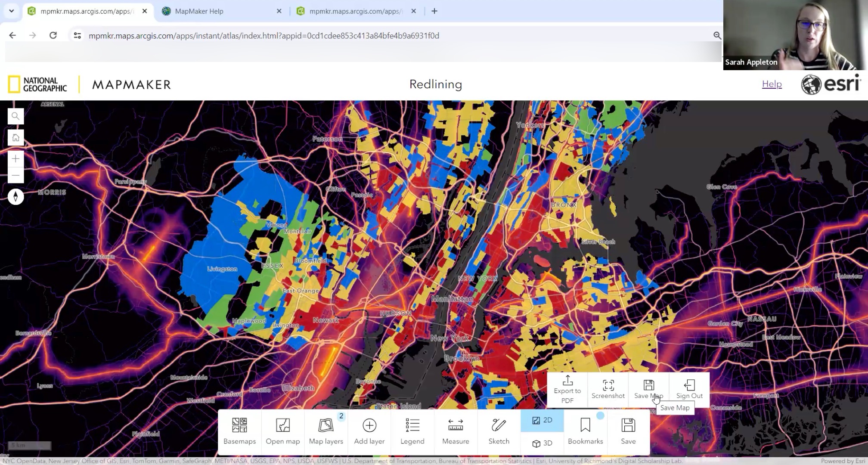Open the Basemaps panel
The width and height of the screenshot is (868, 465).
tap(239, 431)
